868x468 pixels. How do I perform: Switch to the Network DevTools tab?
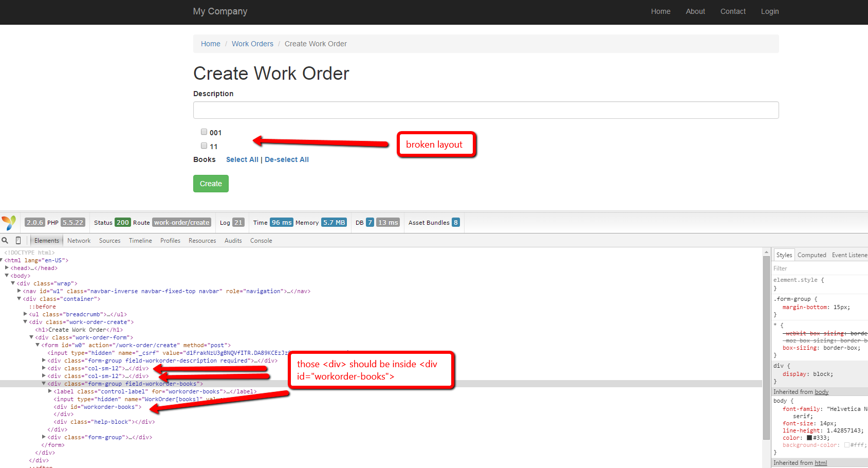tap(79, 241)
